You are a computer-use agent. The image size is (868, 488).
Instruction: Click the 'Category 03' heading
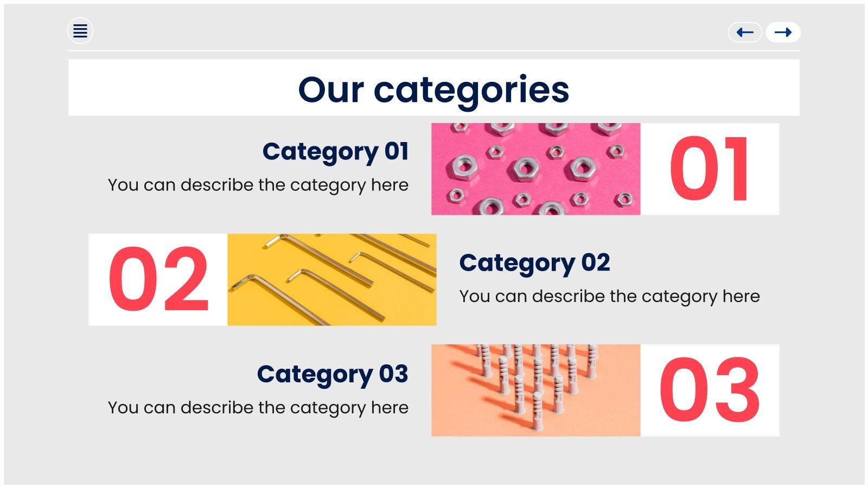pos(333,374)
